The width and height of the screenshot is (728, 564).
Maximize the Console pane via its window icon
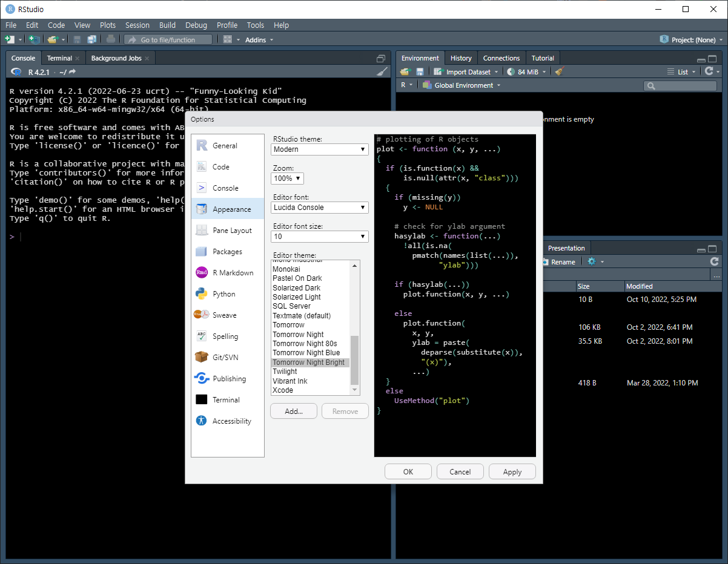381,58
